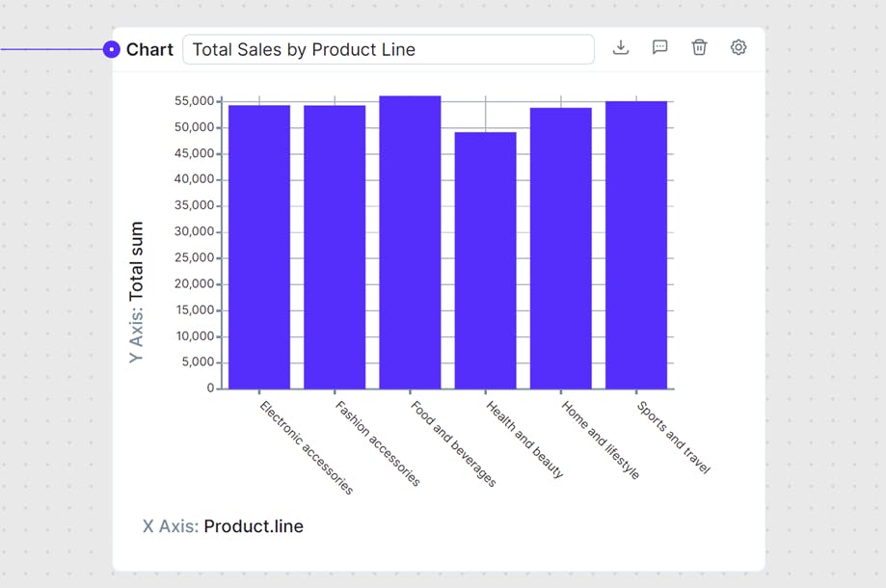Open chart settings with the gear icon
The width and height of the screenshot is (886, 588).
(x=738, y=46)
